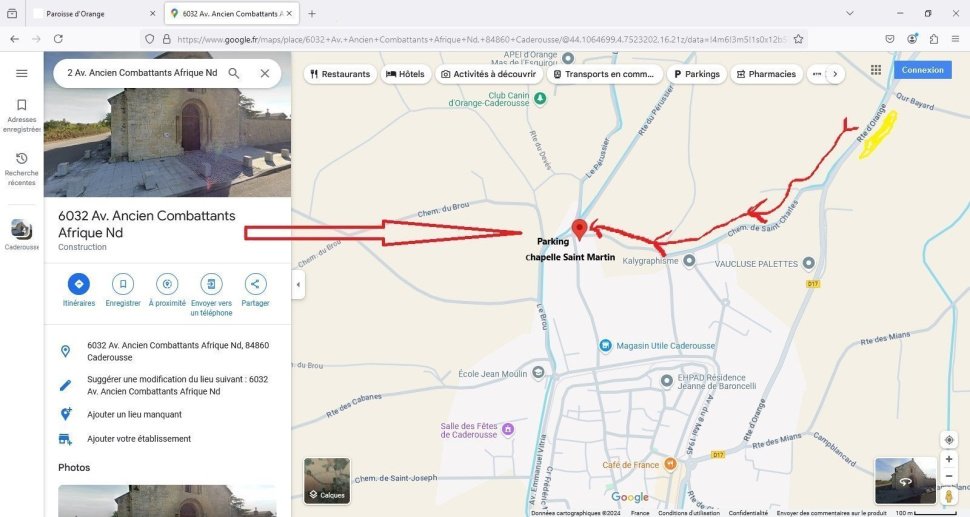Click the my-location target button
The width and height of the screenshot is (970, 517).
tap(949, 440)
